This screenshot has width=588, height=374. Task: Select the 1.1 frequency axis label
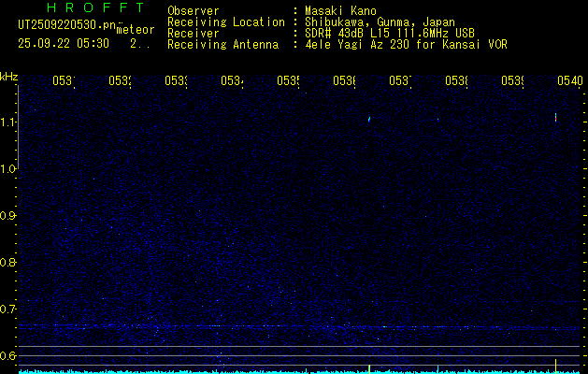coord(7,122)
